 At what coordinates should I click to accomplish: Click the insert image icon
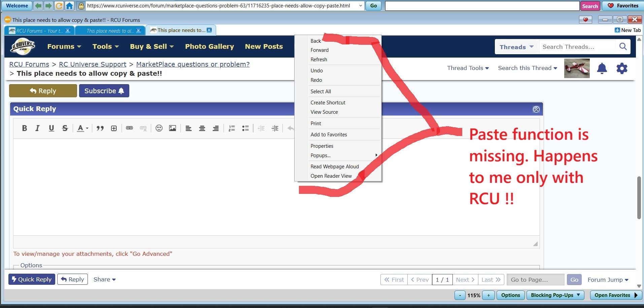coord(172,128)
